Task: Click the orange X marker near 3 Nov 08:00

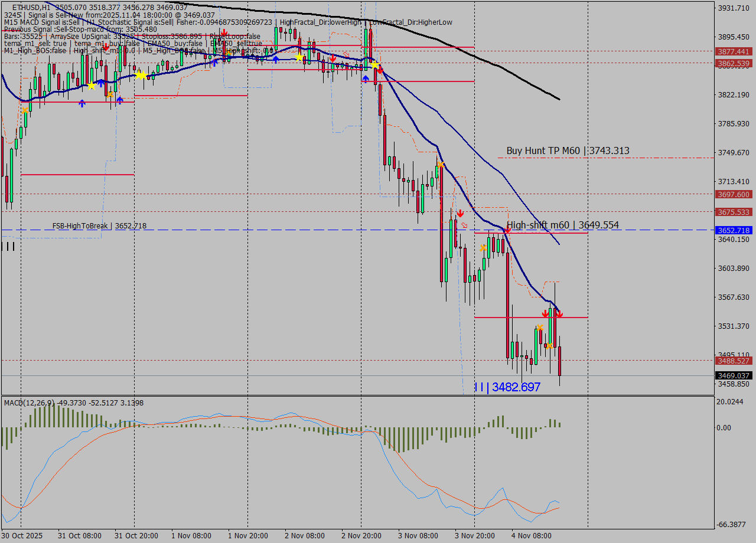Action: 441,165
